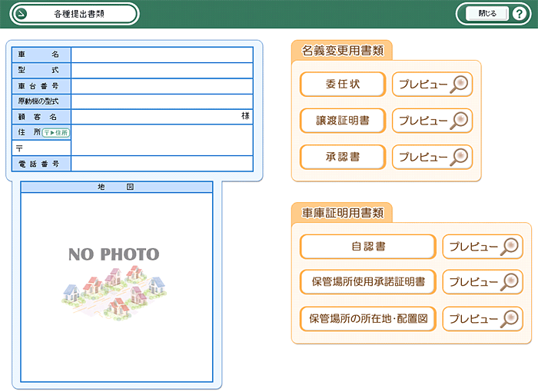Preview the 譲渡証明書 document
The image size is (538, 392).
[432, 121]
